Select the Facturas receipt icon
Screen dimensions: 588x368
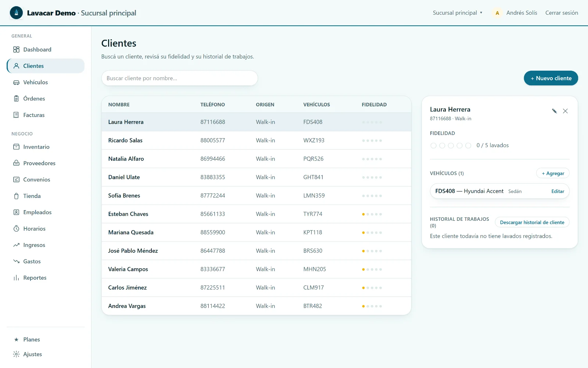(16, 115)
